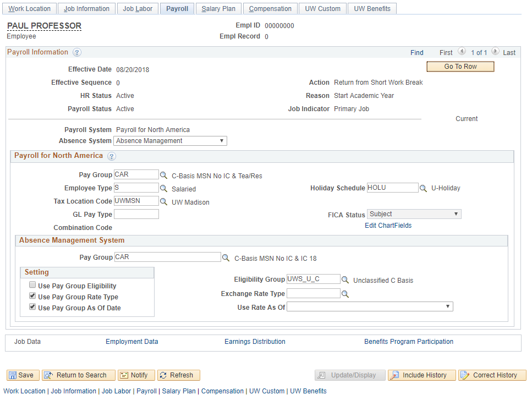Click the Notify button
Viewport: 532px width, 400px height.
[x=136, y=375]
